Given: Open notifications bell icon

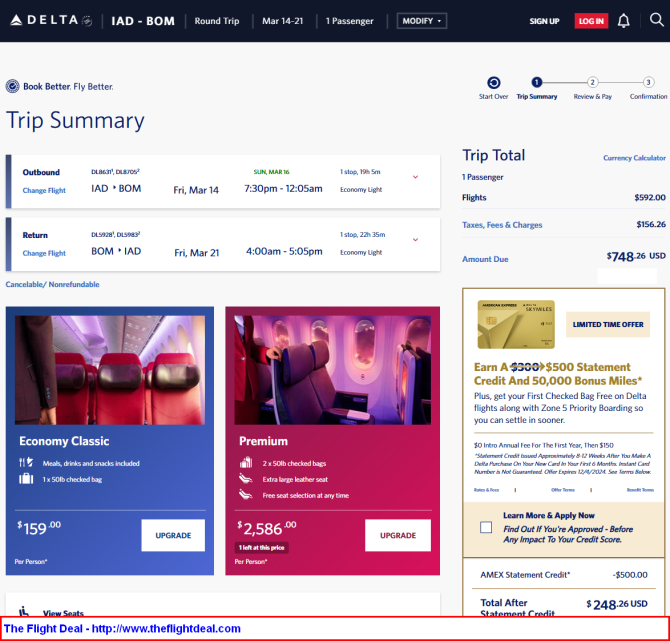Looking at the screenshot, I should (x=623, y=21).
